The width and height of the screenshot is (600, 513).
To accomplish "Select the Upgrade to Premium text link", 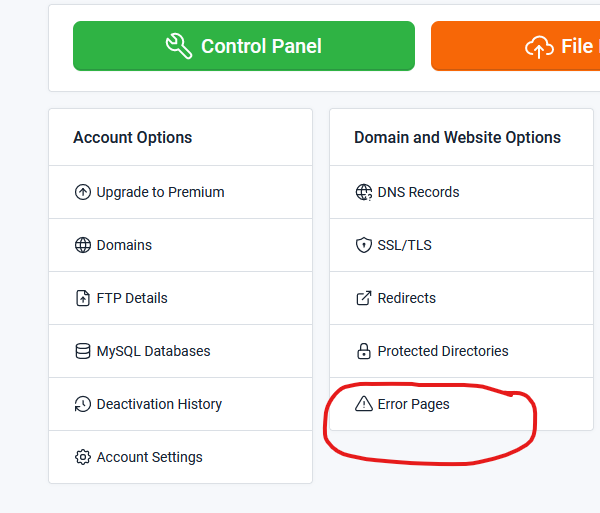I will tap(160, 192).
